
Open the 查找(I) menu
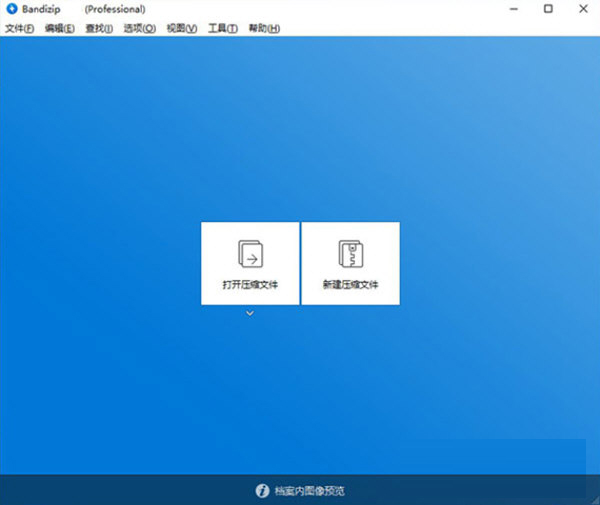click(x=99, y=28)
